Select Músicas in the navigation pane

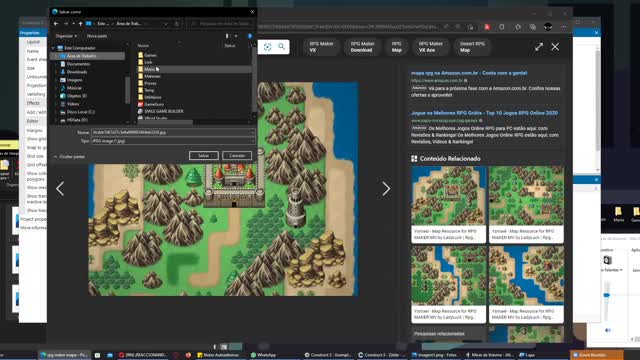click(74, 88)
